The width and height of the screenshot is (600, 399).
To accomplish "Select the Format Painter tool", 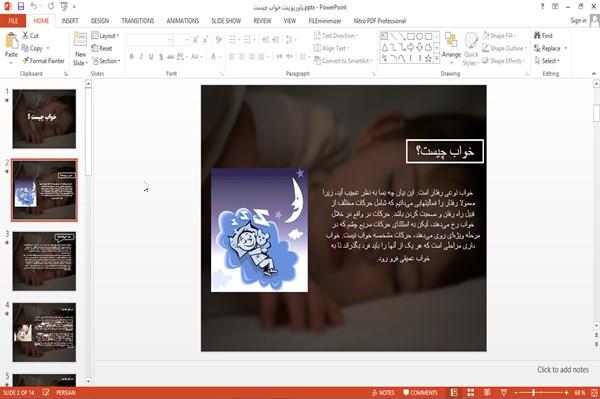I will [44, 61].
